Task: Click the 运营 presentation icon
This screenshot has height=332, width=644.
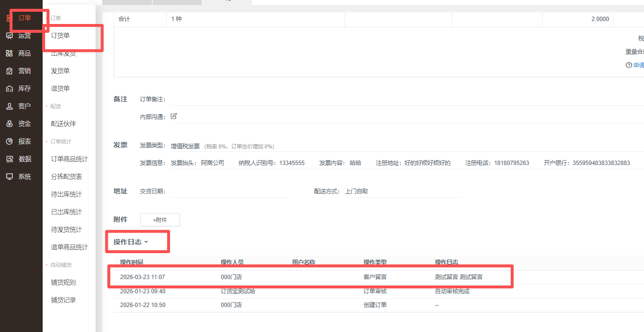Action: click(x=9, y=36)
